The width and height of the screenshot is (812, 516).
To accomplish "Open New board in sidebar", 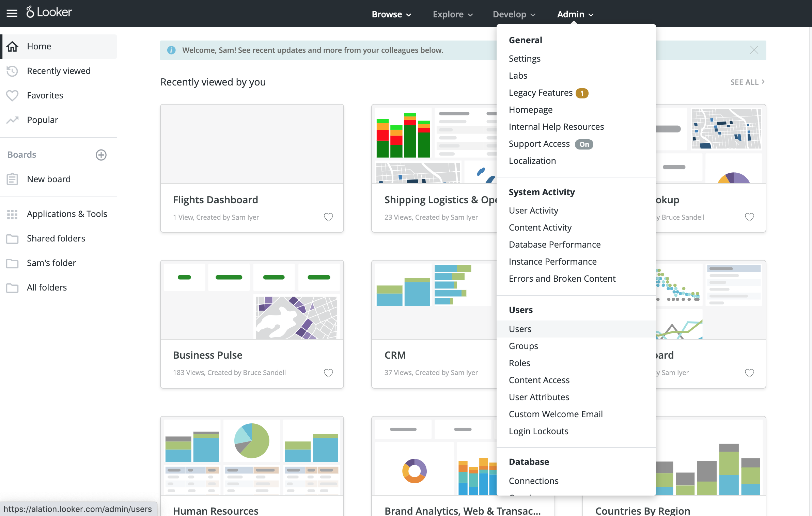I will pos(59,179).
